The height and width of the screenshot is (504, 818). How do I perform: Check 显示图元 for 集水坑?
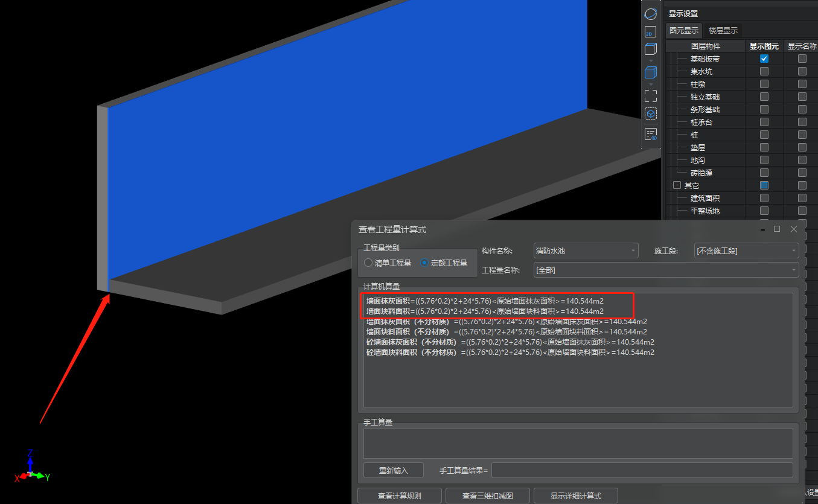[x=764, y=71]
